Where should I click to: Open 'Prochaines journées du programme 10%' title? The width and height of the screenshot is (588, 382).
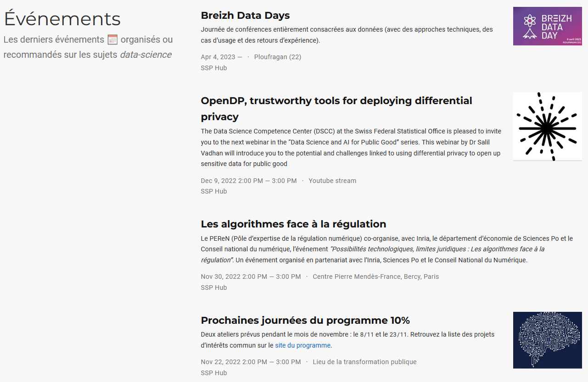click(x=305, y=321)
